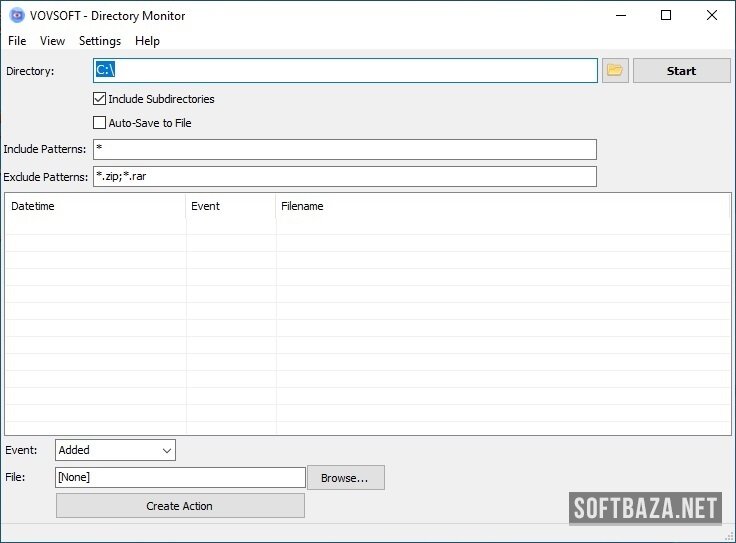The width and height of the screenshot is (736, 543).
Task: Open the File menu
Action: (17, 41)
